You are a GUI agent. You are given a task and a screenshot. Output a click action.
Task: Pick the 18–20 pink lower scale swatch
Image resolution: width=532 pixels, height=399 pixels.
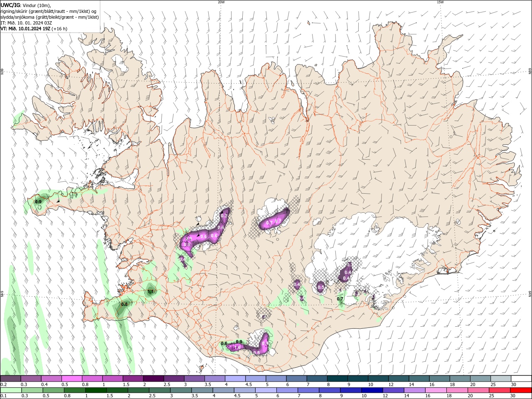[457, 390]
